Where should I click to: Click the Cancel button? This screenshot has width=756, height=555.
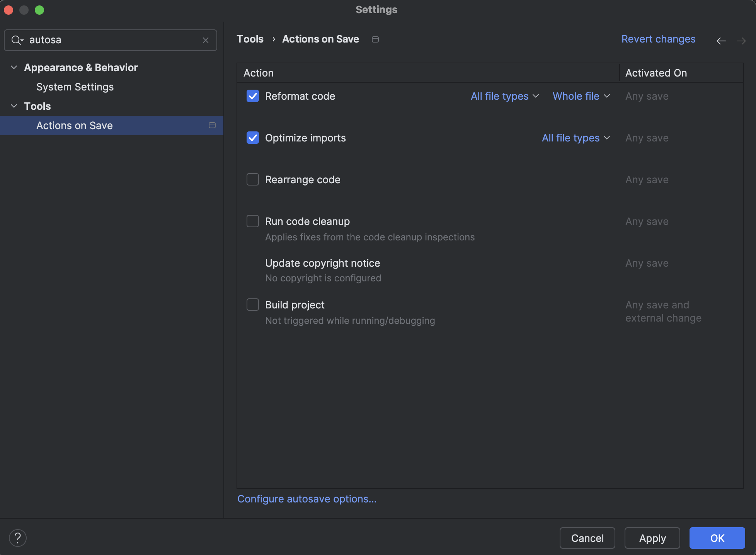(x=587, y=538)
